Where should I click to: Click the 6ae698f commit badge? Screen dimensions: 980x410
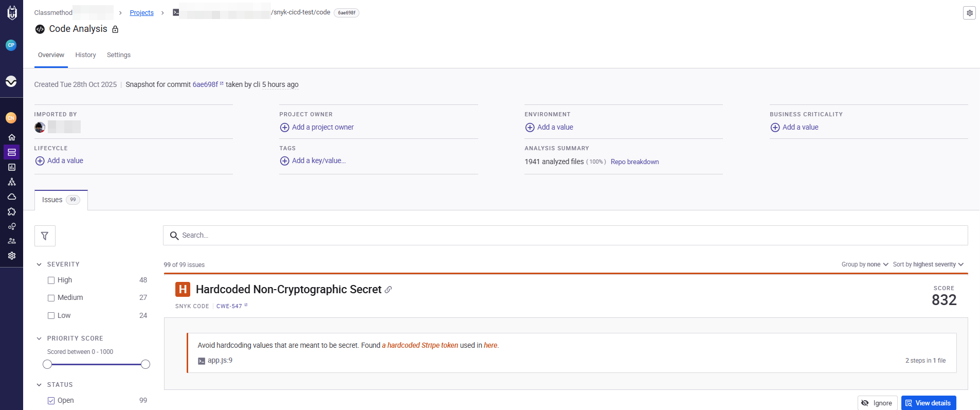pyautogui.click(x=347, y=13)
